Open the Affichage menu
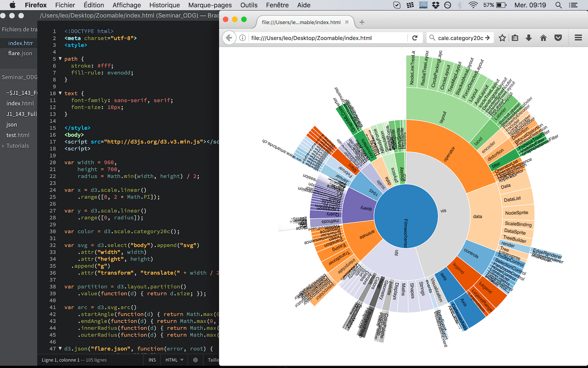The image size is (588, 368). (127, 5)
